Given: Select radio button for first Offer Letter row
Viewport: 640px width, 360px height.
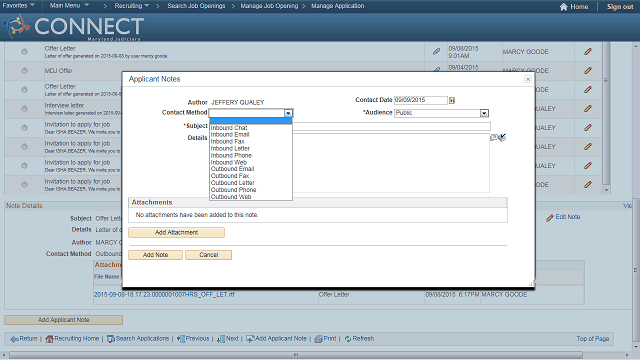Looking at the screenshot, I should pos(24,51).
